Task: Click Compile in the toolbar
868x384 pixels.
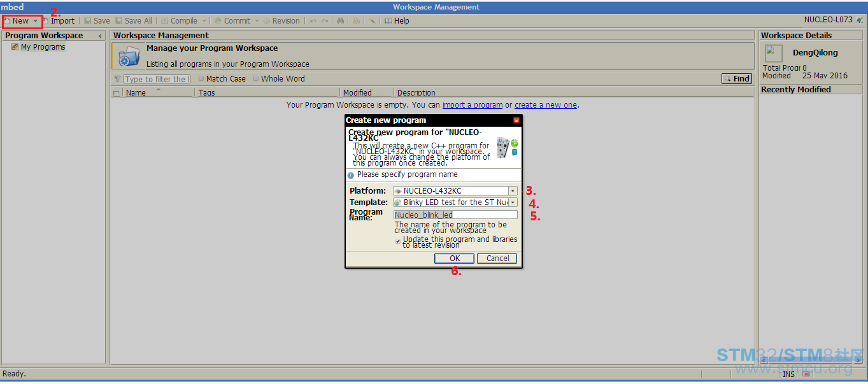Action: [179, 21]
